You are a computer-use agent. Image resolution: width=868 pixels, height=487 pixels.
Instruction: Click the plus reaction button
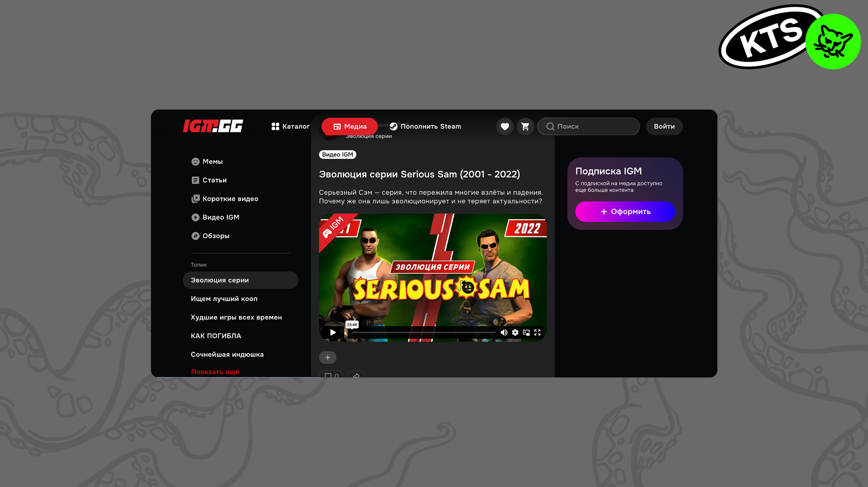click(328, 358)
